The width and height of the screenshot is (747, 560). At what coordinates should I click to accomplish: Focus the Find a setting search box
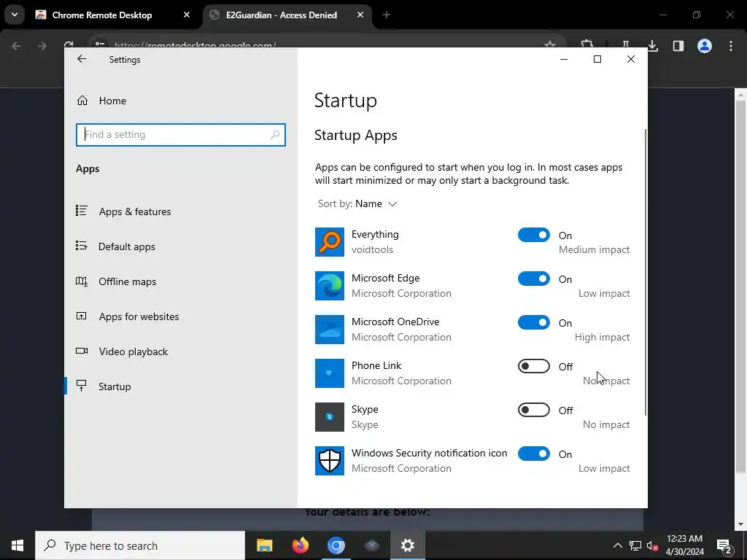[181, 135]
